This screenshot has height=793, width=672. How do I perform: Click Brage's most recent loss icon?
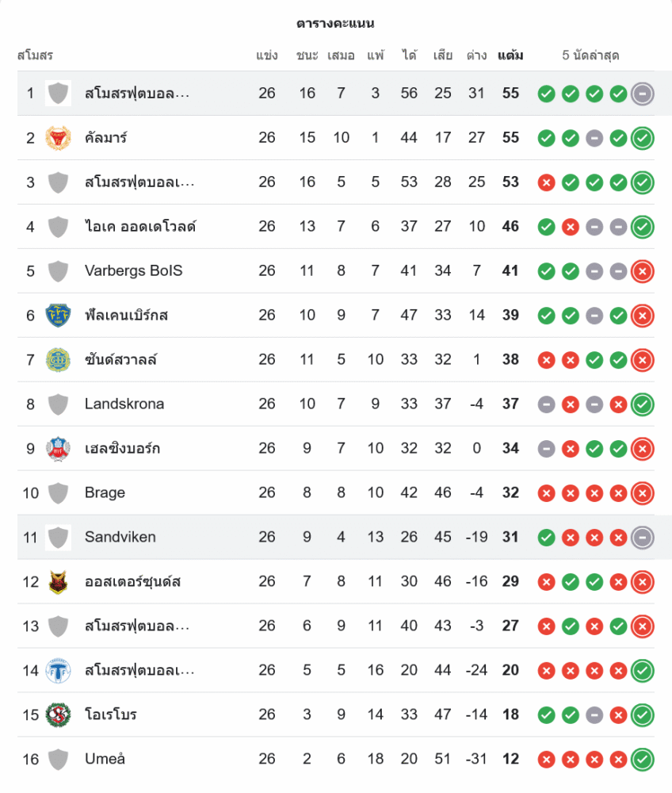(643, 493)
